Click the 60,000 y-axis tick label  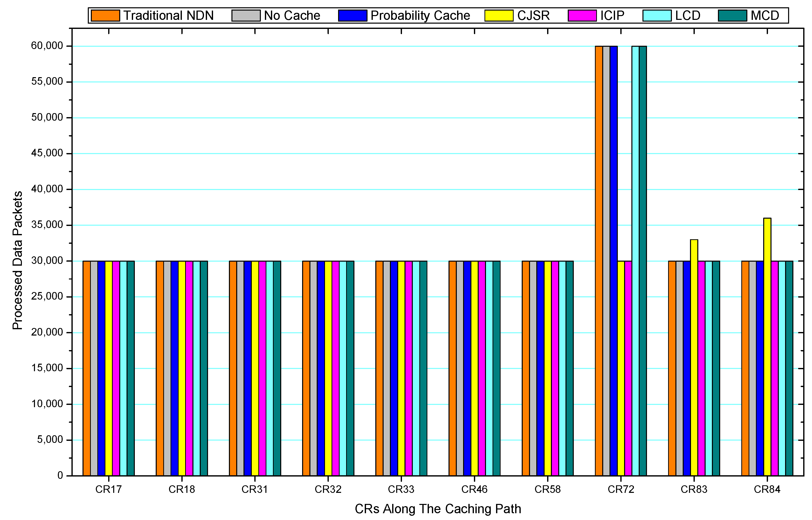pyautogui.click(x=47, y=45)
